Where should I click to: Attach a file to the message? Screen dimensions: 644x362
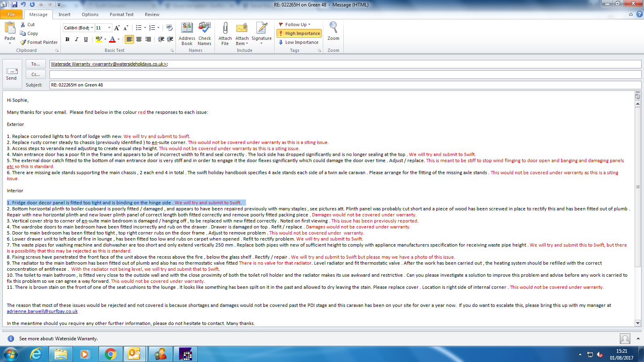(225, 34)
